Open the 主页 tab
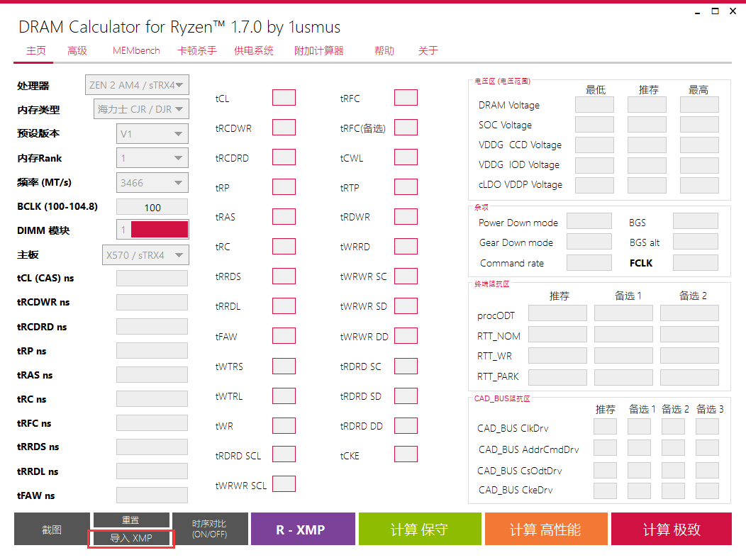Screen dimensions: 746x560 35,51
